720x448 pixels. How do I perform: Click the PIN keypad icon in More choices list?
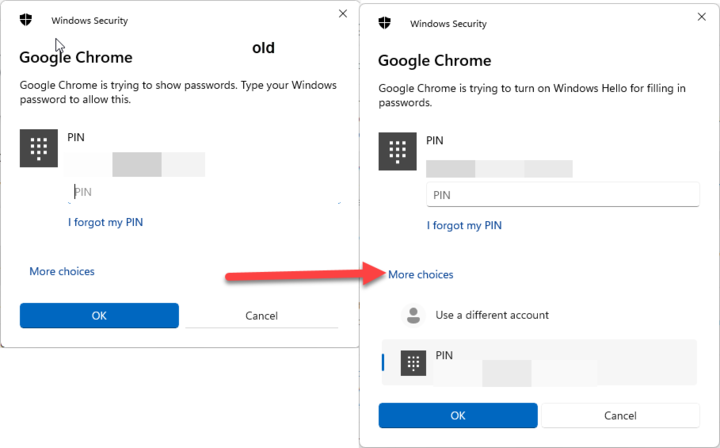[x=413, y=363]
